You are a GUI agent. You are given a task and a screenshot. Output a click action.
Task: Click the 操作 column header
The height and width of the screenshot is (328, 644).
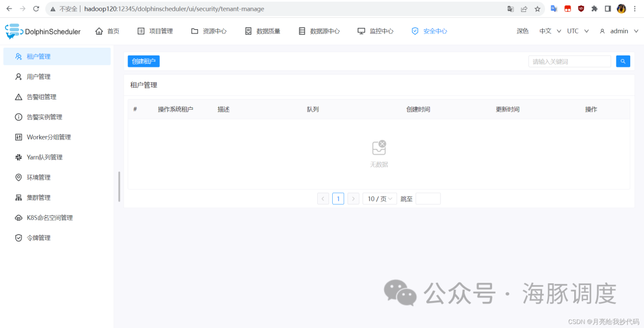pos(591,110)
